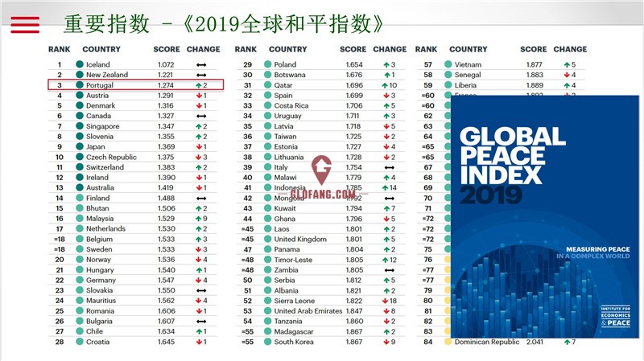Select the country name Iceland
Image resolution: width=644 pixels, height=361 pixels.
coord(97,64)
